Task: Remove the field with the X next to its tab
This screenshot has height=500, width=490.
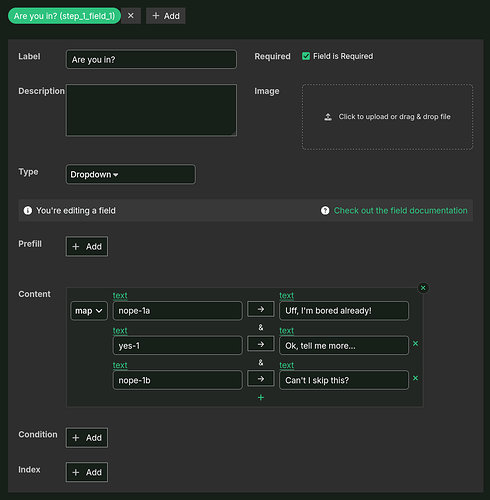Action: pyautogui.click(x=131, y=16)
